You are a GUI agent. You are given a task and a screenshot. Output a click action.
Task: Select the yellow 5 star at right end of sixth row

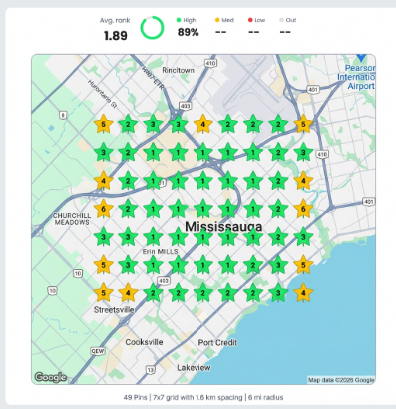click(x=303, y=265)
